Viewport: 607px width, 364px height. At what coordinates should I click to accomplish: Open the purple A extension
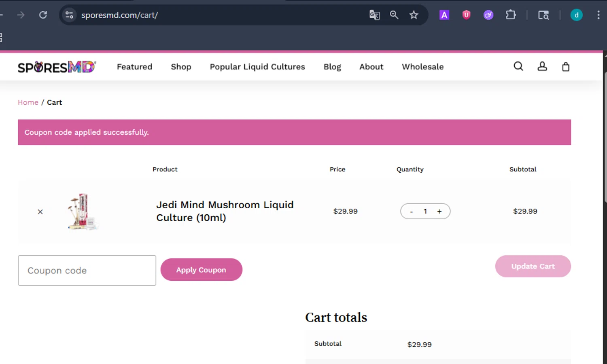click(x=444, y=15)
